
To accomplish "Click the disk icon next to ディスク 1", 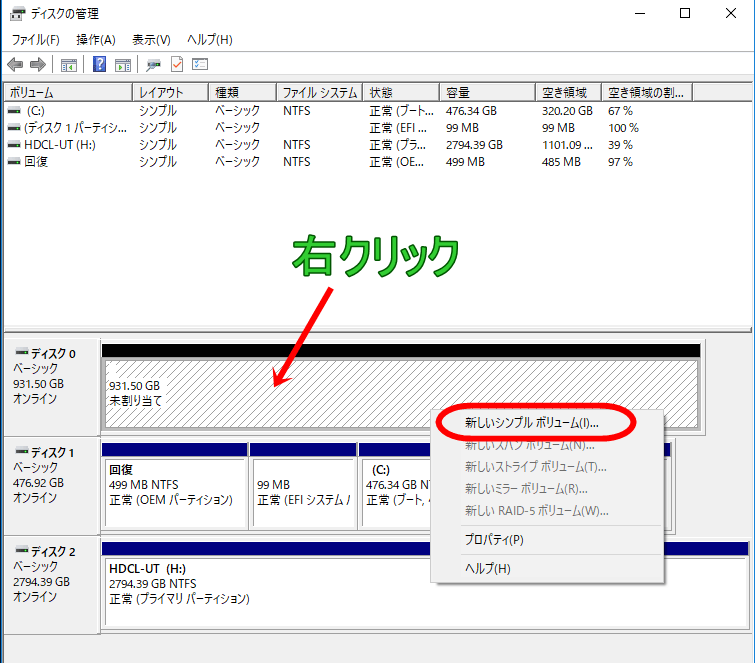I will tap(22, 451).
